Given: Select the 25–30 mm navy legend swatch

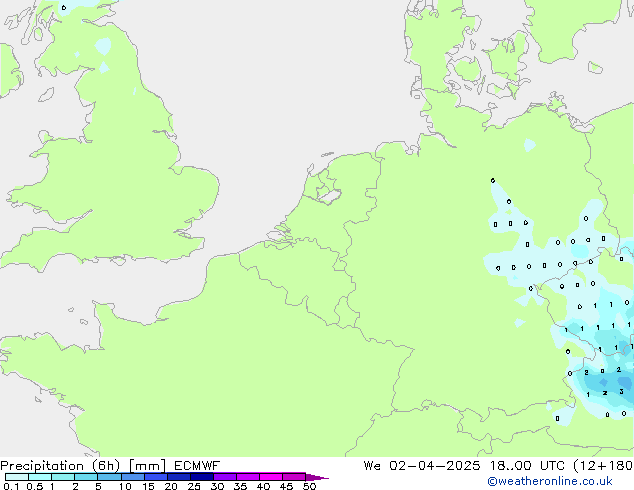Looking at the screenshot, I should (202, 477).
